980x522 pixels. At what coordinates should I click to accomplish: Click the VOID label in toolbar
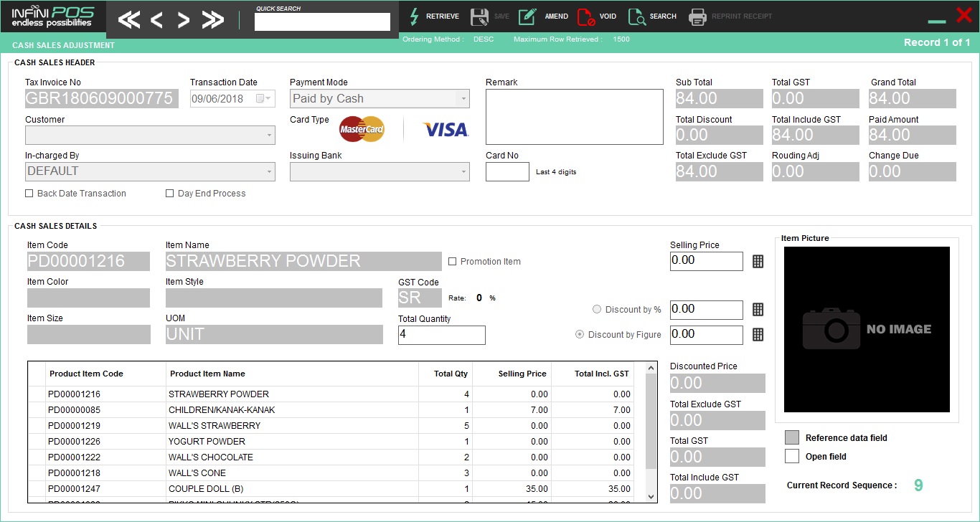tap(608, 16)
